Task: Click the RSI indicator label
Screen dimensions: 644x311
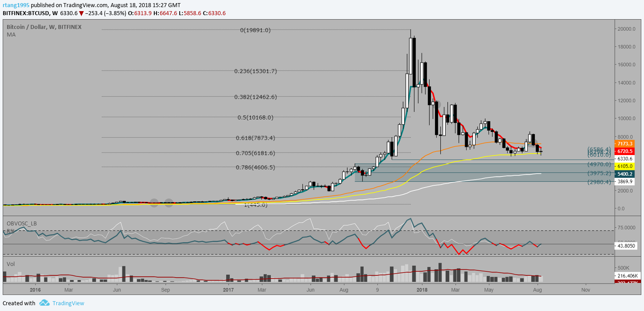Action: click(x=11, y=231)
